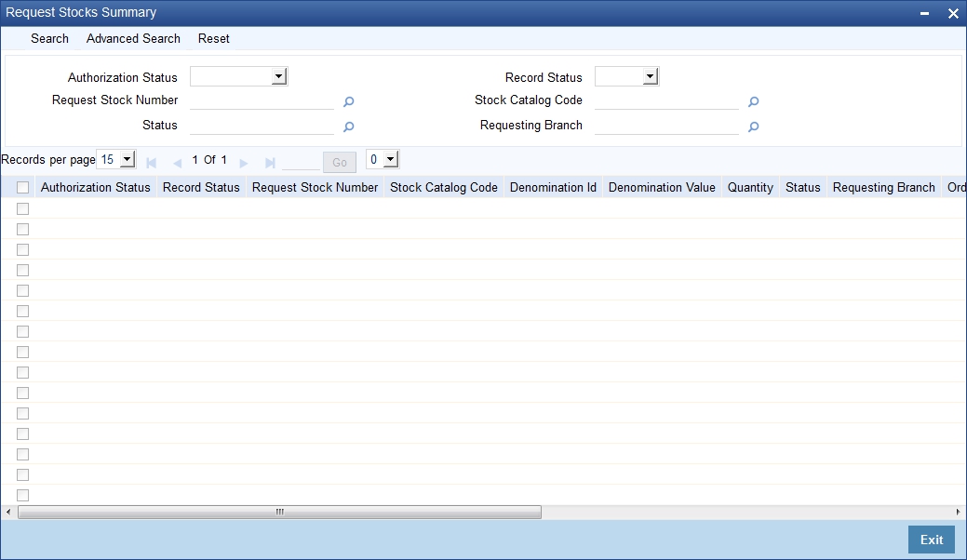Sort by Request Stock Number column header
Screen dimensions: 967x560
pos(315,187)
